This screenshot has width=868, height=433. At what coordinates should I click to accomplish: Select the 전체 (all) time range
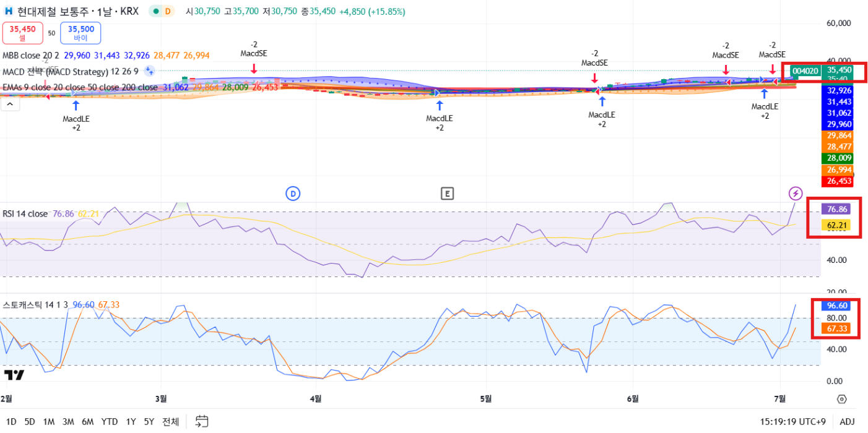point(171,422)
